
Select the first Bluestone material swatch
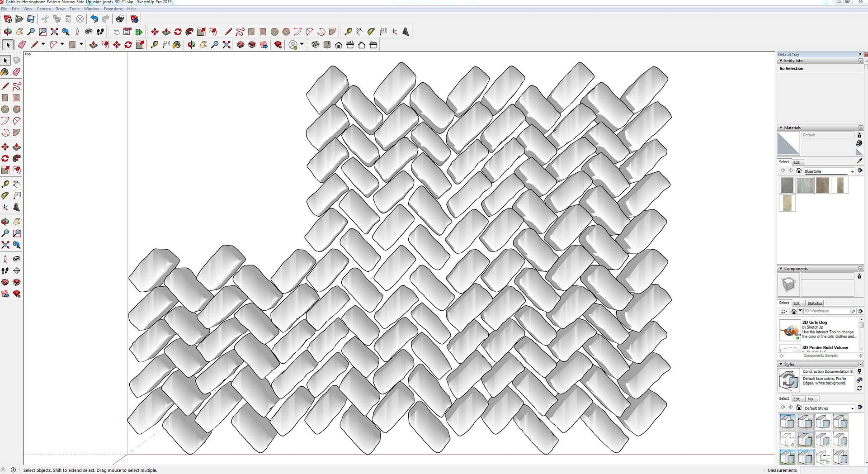(787, 185)
